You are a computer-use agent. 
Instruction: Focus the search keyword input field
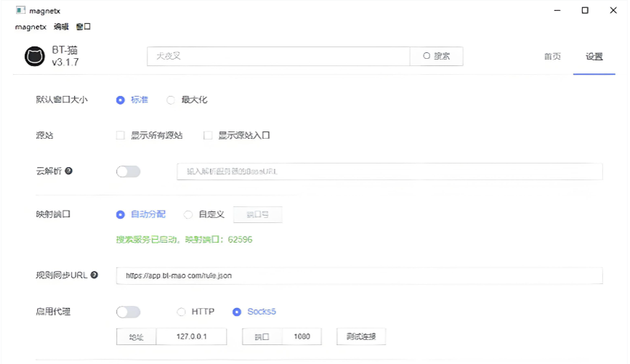point(278,56)
